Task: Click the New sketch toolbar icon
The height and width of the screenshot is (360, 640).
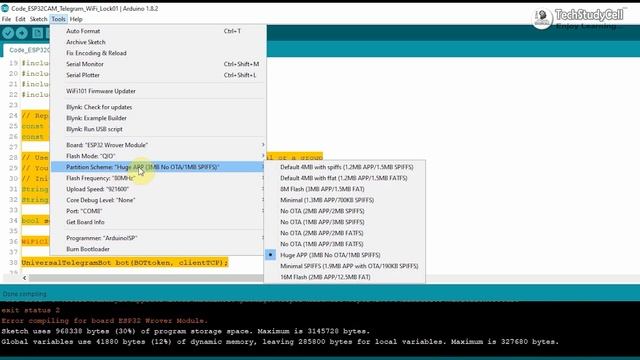Action: pos(37,33)
